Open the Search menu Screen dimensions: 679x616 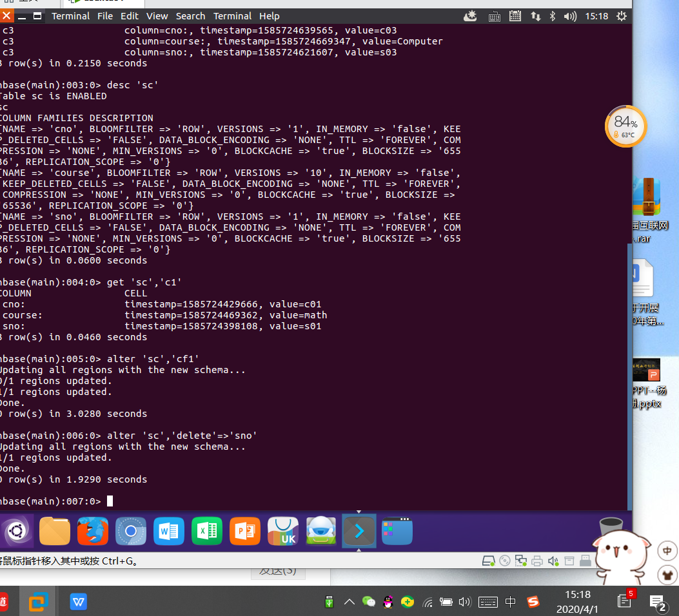[190, 16]
